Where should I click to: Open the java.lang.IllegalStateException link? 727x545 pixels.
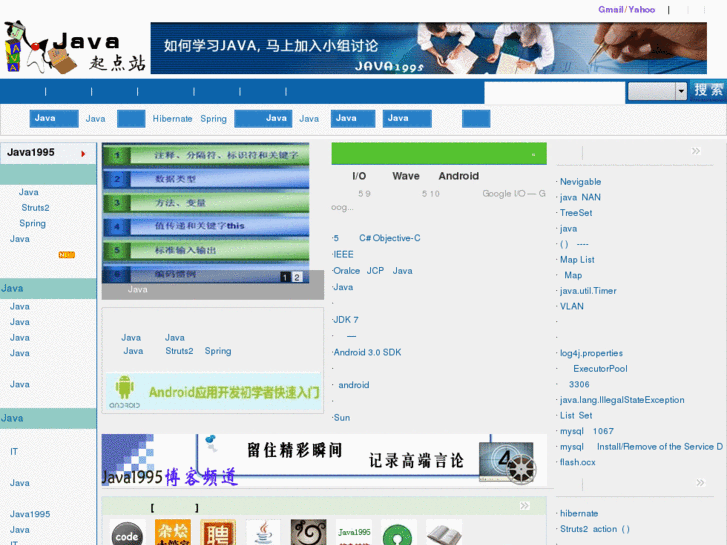coord(622,400)
